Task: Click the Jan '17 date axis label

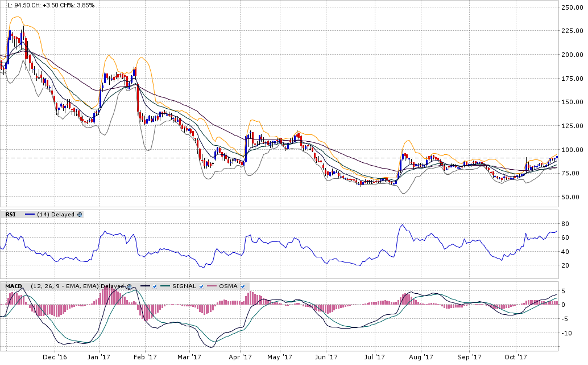Action: pos(99,357)
